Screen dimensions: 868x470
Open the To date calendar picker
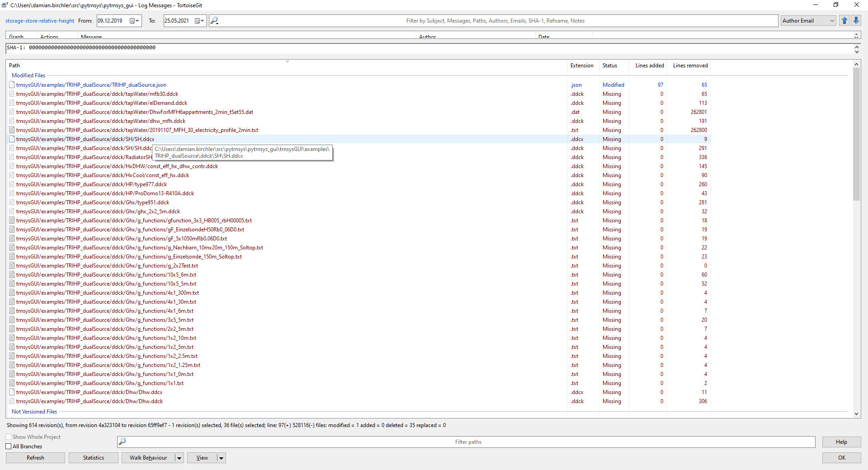(199, 20)
